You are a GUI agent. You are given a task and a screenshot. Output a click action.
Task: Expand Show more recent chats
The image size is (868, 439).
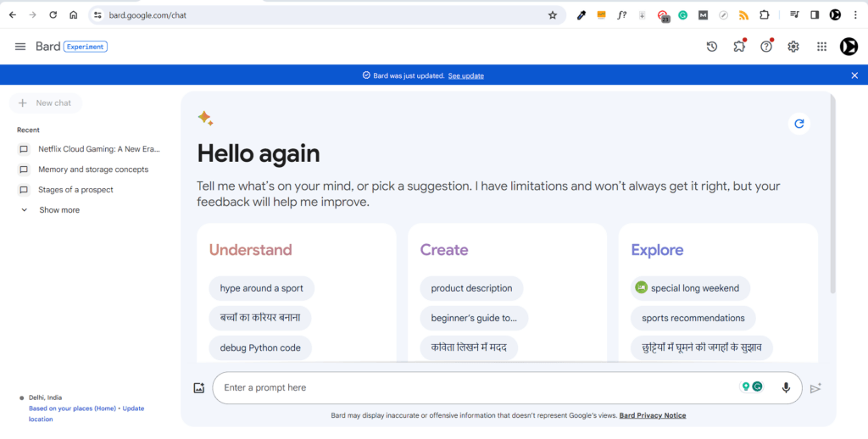[x=58, y=210]
